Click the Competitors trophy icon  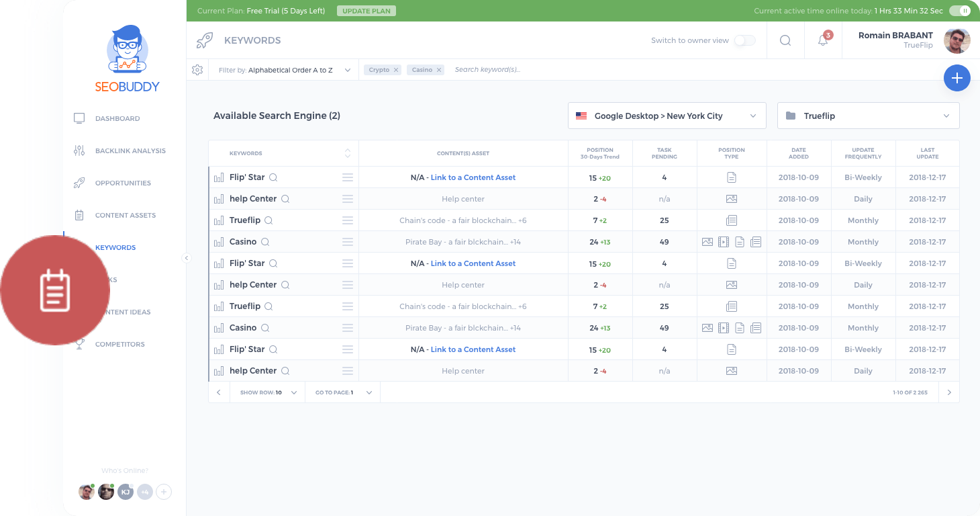[79, 344]
